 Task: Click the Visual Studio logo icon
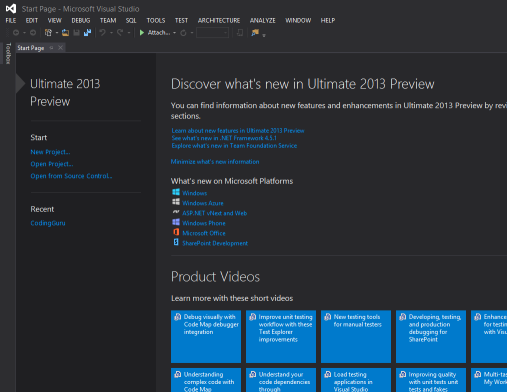point(11,9)
